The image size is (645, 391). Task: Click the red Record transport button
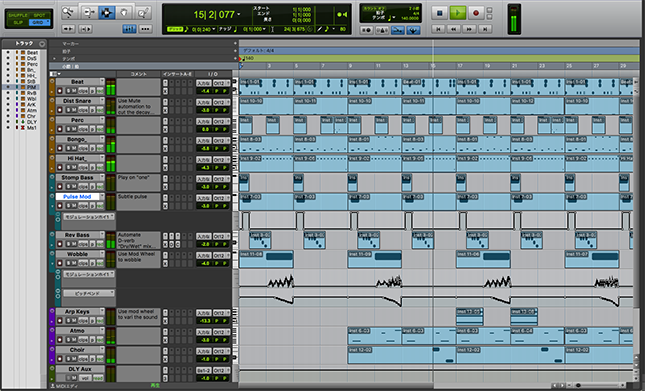476,13
